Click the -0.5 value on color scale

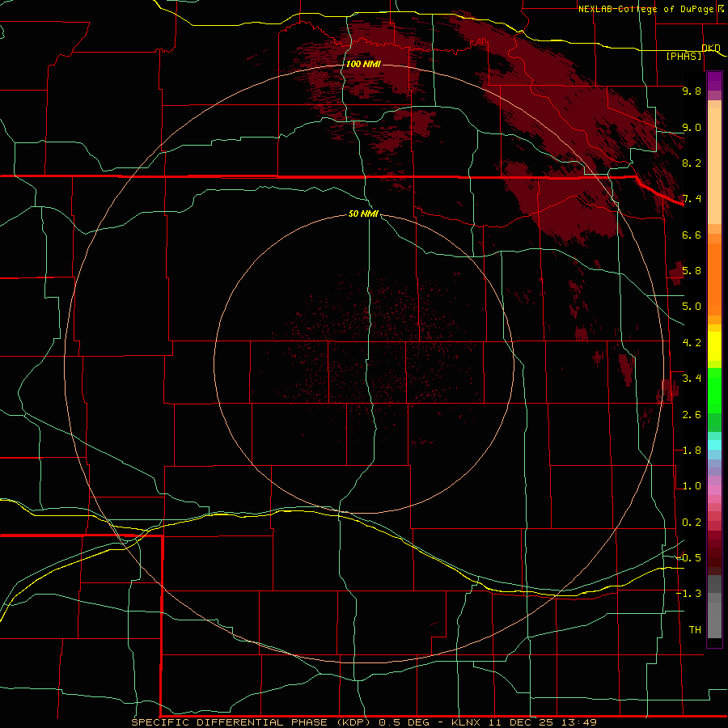coord(688,558)
